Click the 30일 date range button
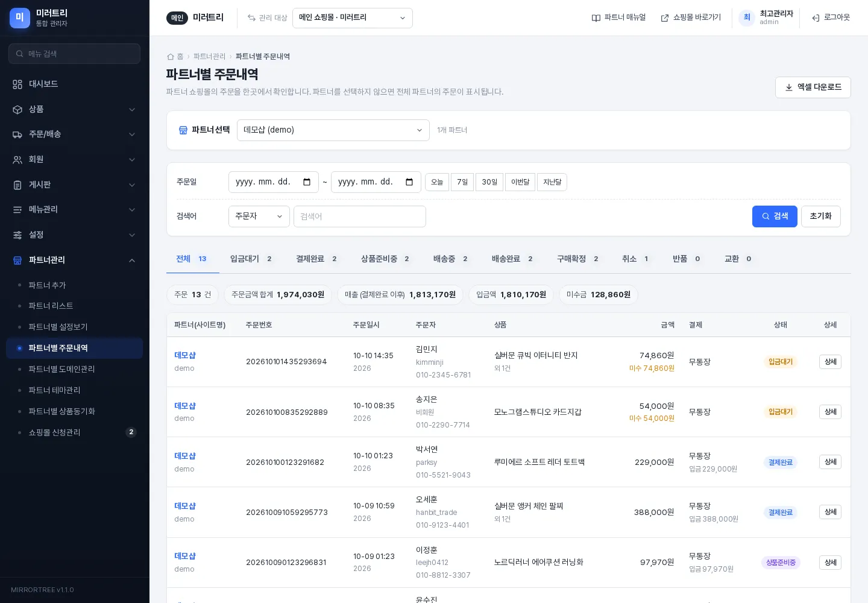The height and width of the screenshot is (603, 868). [x=489, y=182]
